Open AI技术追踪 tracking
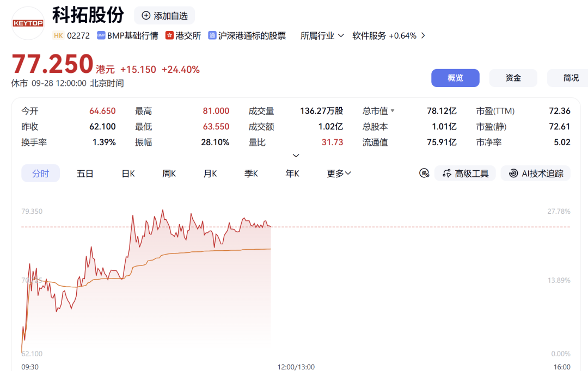Viewport: 588px width, 371px height. [x=536, y=173]
